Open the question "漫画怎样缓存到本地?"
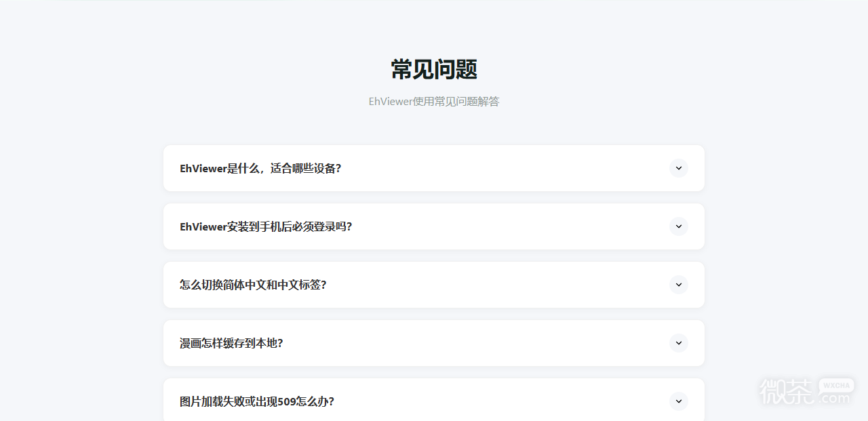The width and height of the screenshot is (868, 421). (434, 343)
